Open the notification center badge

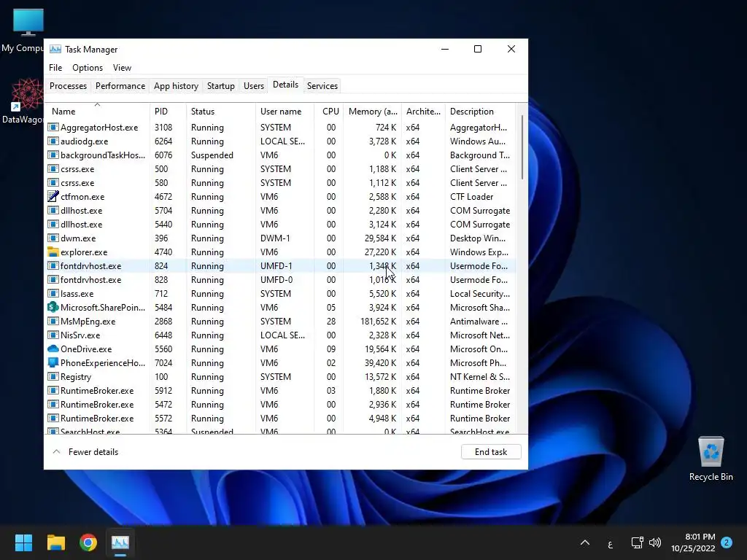727,542
